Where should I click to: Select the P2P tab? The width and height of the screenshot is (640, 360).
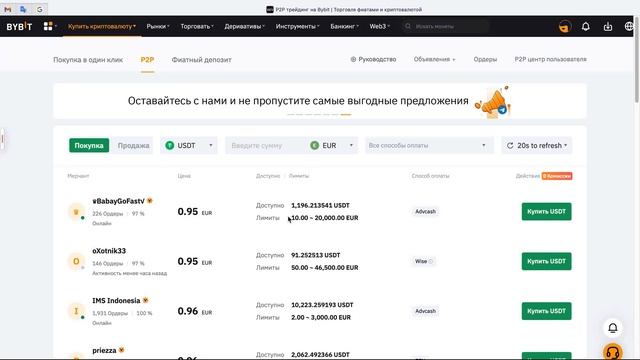147,60
